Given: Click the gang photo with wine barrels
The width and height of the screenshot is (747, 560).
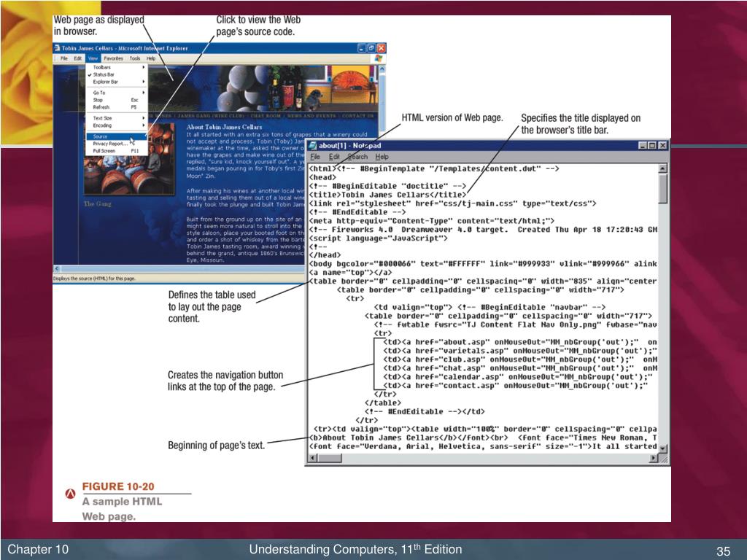Looking at the screenshot, I should coord(129,160).
